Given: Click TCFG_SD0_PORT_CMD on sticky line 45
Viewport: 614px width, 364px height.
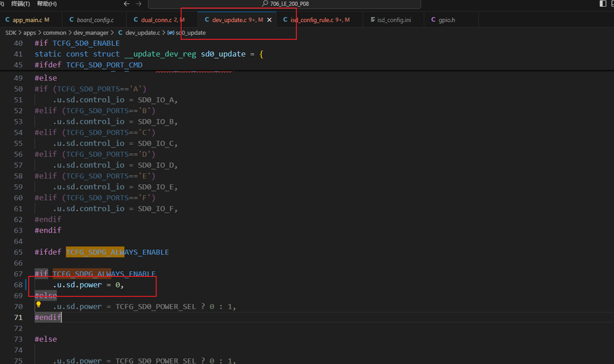Looking at the screenshot, I should 104,65.
